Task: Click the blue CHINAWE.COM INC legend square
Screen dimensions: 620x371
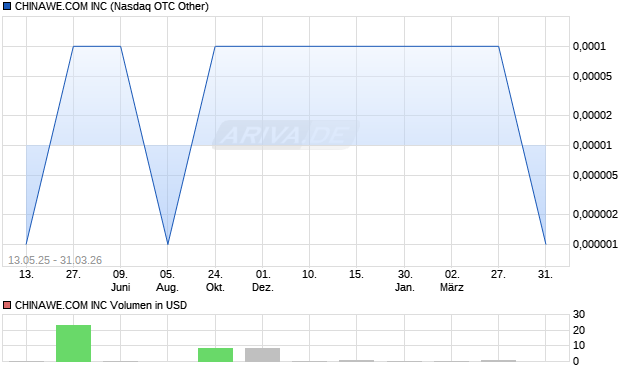Action: click(7, 6)
